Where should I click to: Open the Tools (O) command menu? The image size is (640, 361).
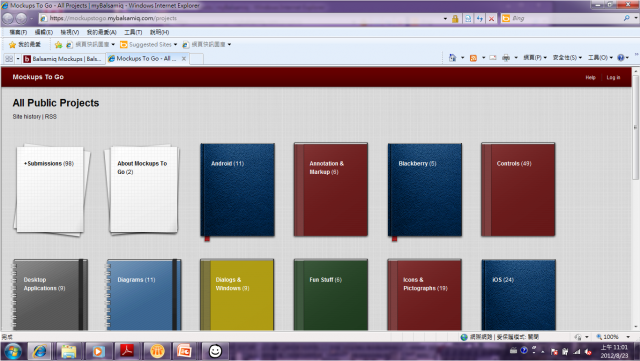point(600,58)
